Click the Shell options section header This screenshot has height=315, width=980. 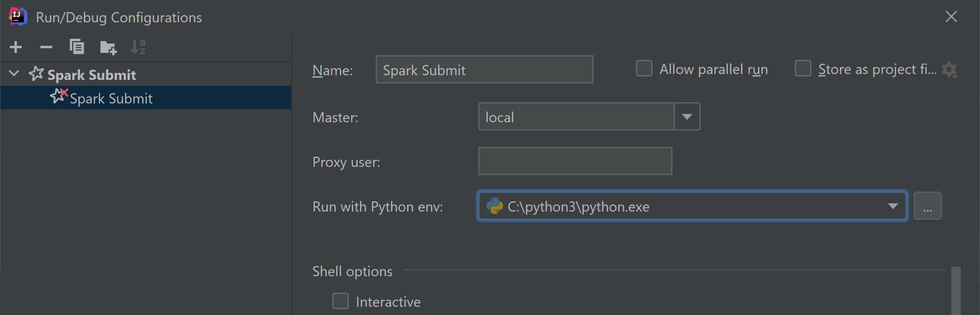pos(352,271)
